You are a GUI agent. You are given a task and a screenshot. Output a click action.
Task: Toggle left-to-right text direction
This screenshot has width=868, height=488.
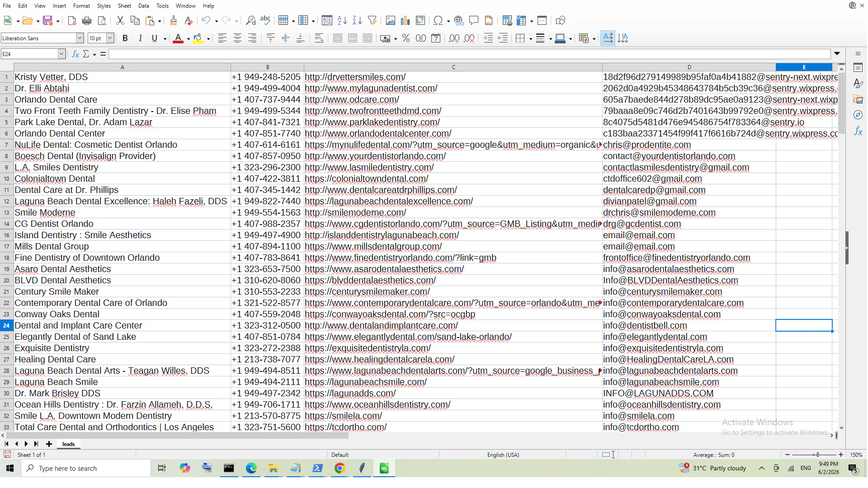[608, 38]
